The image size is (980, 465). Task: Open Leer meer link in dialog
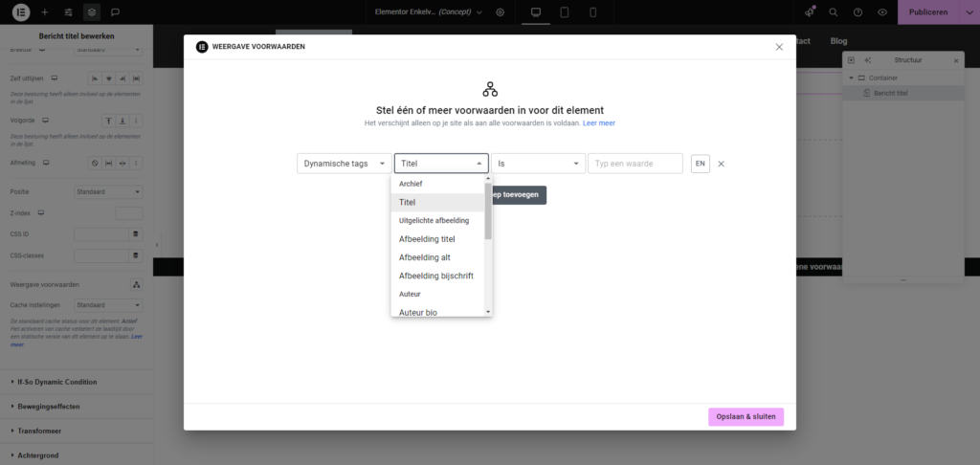tap(599, 123)
